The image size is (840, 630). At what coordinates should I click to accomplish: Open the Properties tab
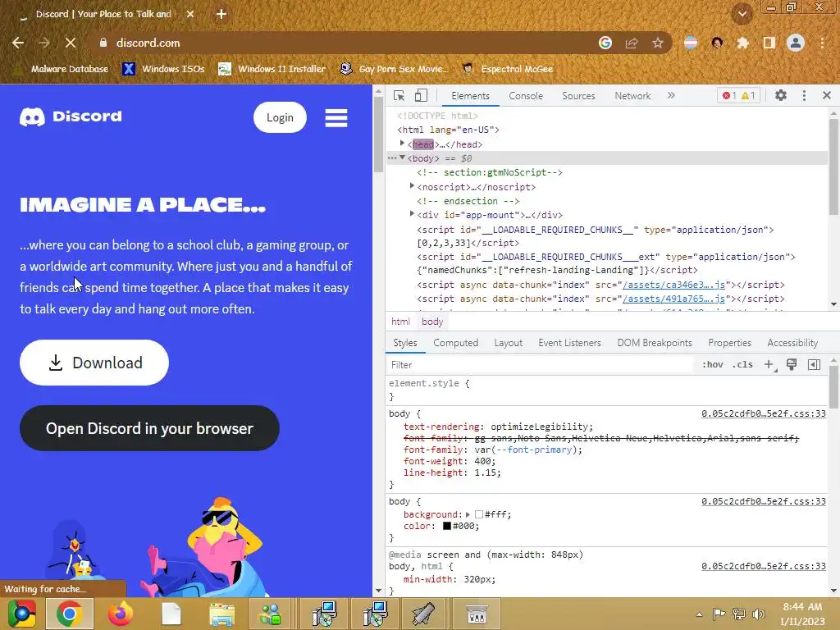coord(729,343)
